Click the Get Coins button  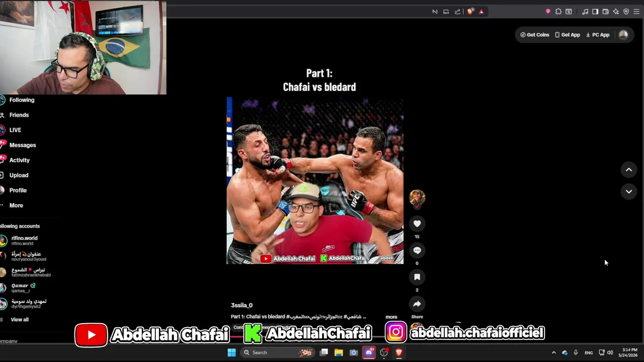click(535, 35)
